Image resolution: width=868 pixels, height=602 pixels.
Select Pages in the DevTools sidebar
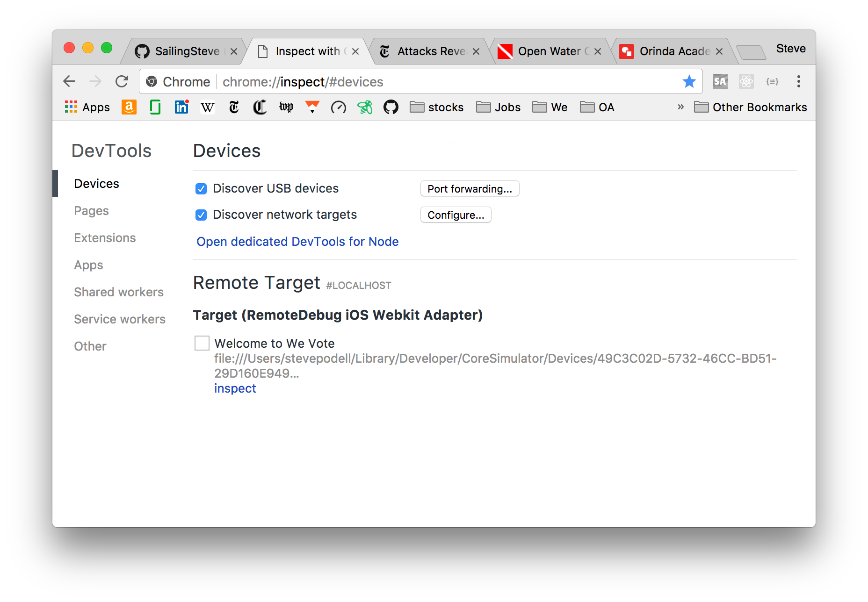click(92, 211)
